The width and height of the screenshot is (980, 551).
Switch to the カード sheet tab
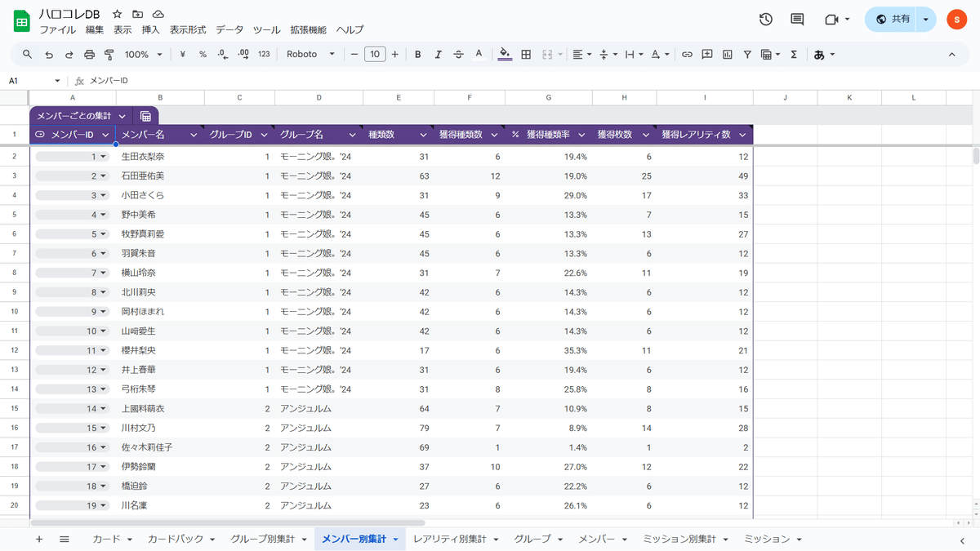click(106, 540)
